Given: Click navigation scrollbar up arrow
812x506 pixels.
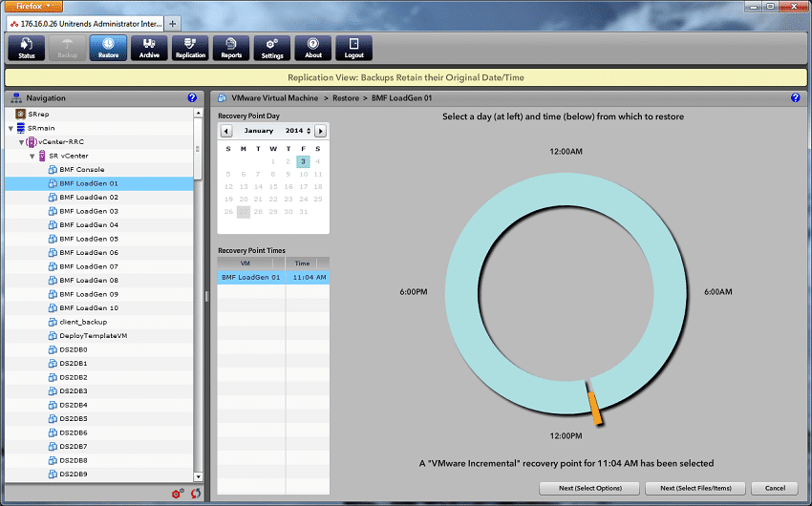Looking at the screenshot, I should (198, 113).
